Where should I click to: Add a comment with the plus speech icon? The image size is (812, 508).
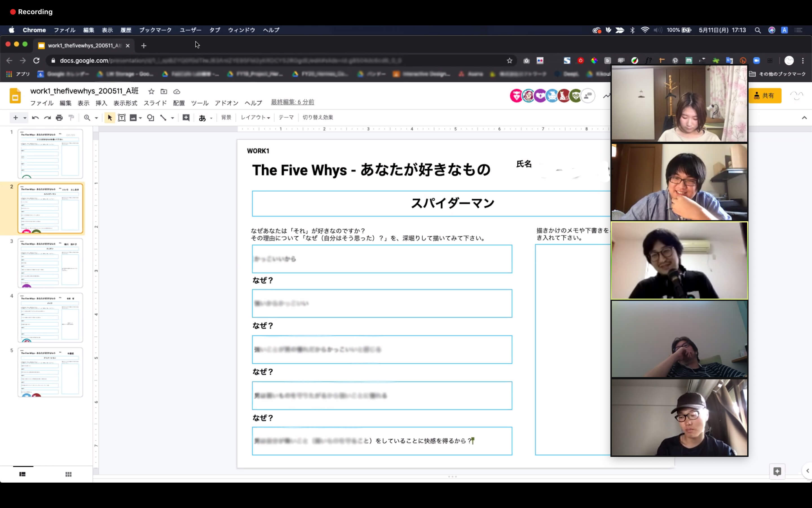point(186,118)
